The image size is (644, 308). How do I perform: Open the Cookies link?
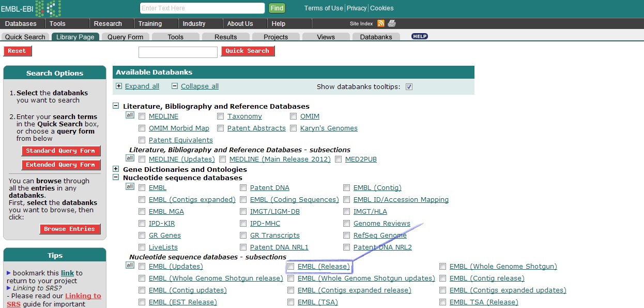(x=382, y=8)
